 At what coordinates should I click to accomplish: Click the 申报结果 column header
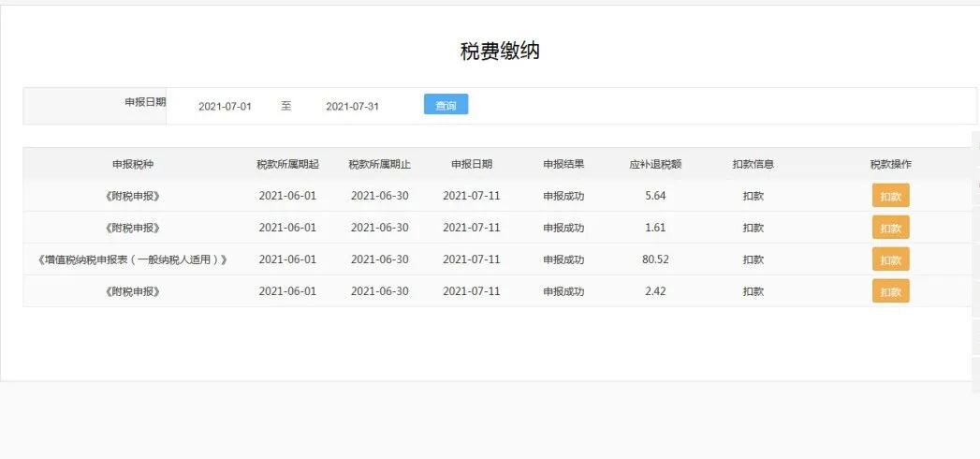pyautogui.click(x=563, y=165)
